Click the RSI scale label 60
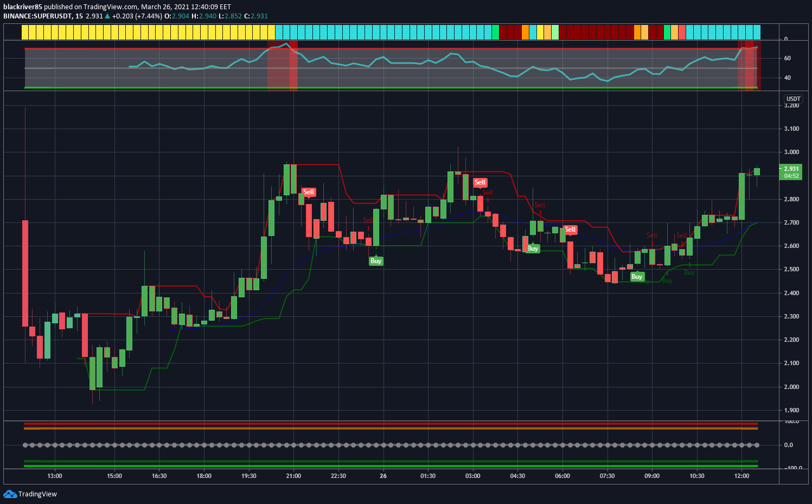Image resolution: width=812 pixels, height=504 pixels. (788, 58)
